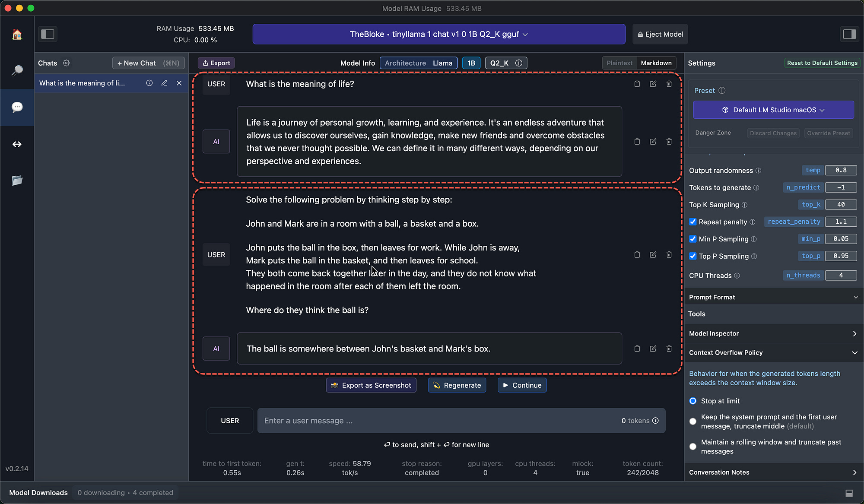Switch to Plaintext view
Screen dimensions: 864x504
point(619,63)
